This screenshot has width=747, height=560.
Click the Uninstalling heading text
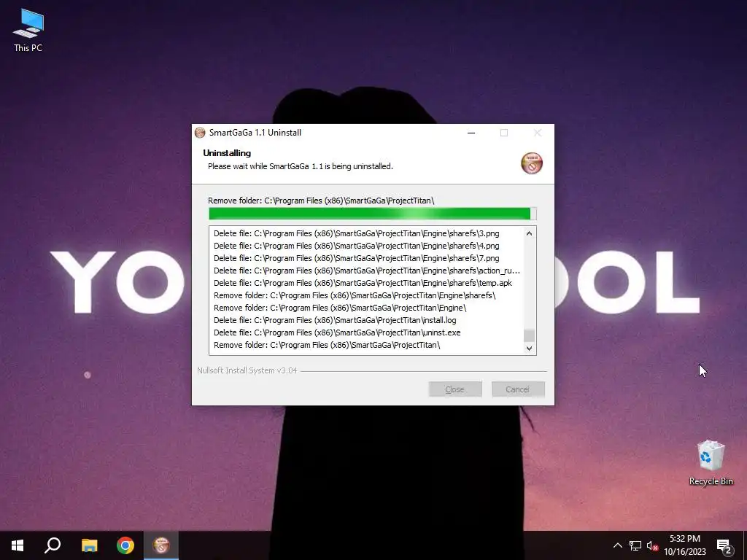click(227, 153)
